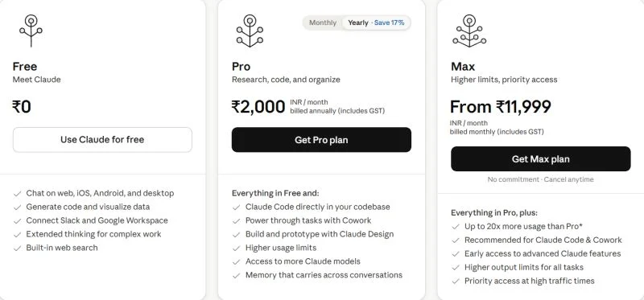Click checkmark next to Generate code and visualize data
The height and width of the screenshot is (300, 644).
tap(17, 208)
